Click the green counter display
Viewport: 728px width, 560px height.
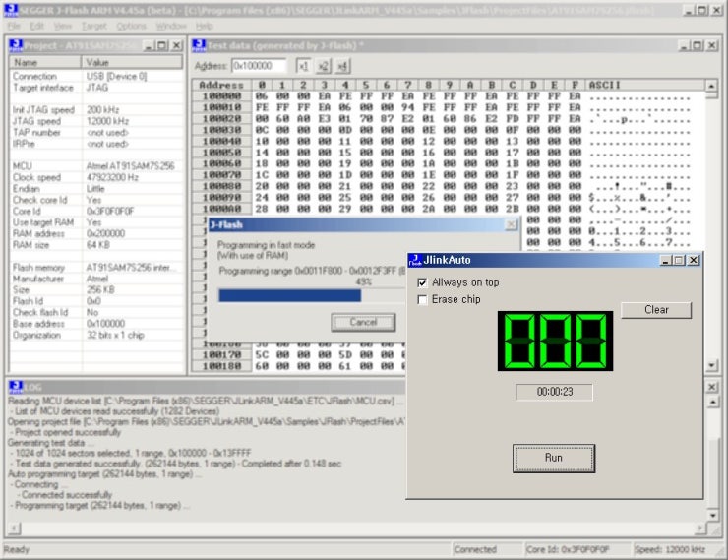click(x=555, y=341)
